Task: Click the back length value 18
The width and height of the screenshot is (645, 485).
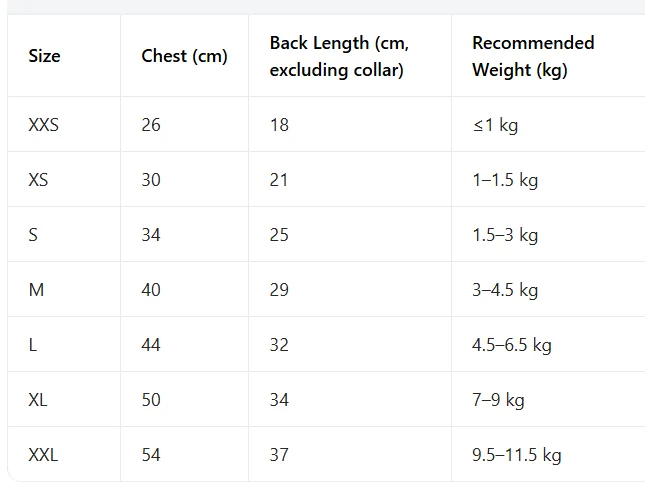Action: tap(279, 125)
